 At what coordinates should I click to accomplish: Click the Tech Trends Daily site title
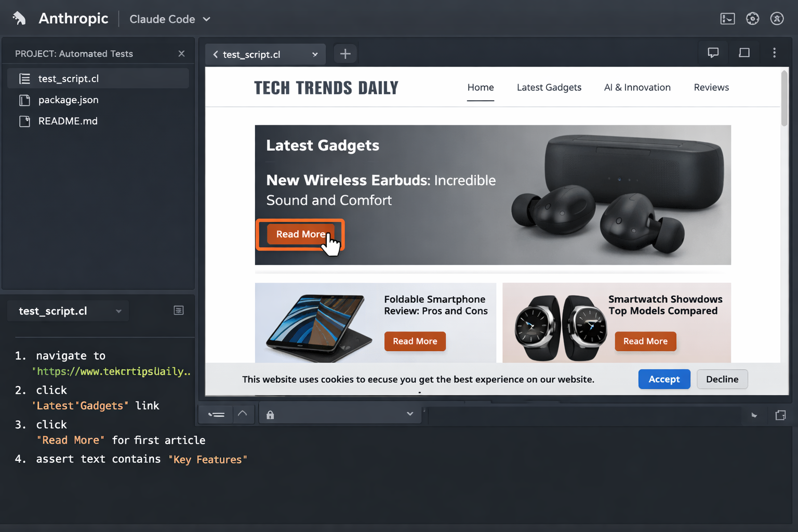tap(326, 88)
